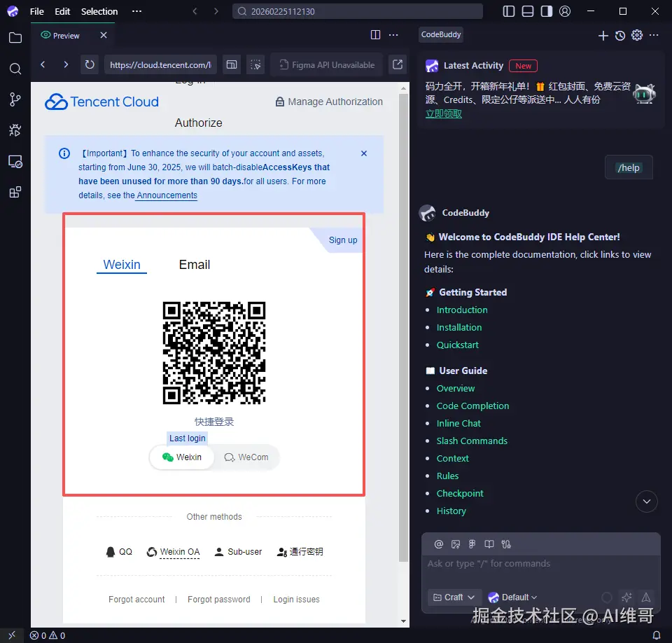Toggle the secondary sidebar layout icon
This screenshot has height=643, width=672.
pos(547,11)
